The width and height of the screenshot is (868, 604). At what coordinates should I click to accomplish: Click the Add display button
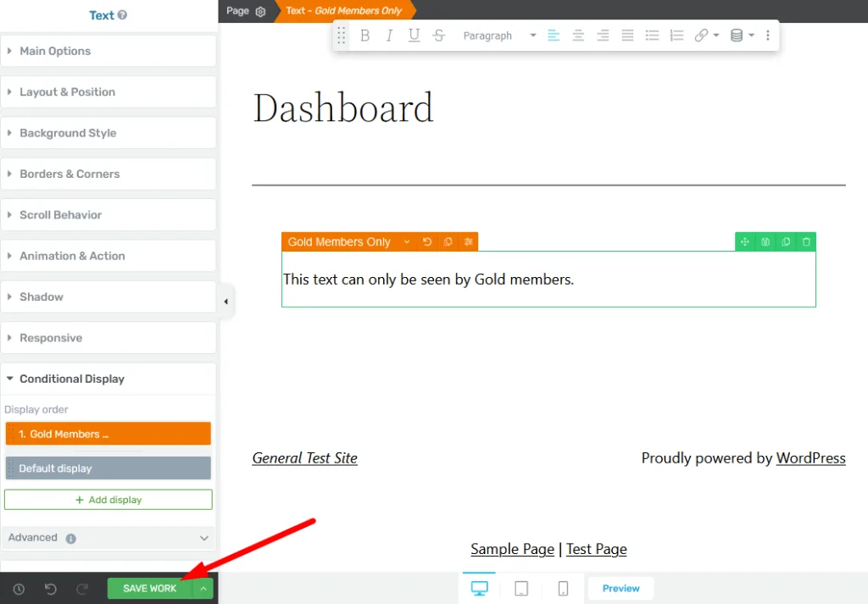(108, 500)
